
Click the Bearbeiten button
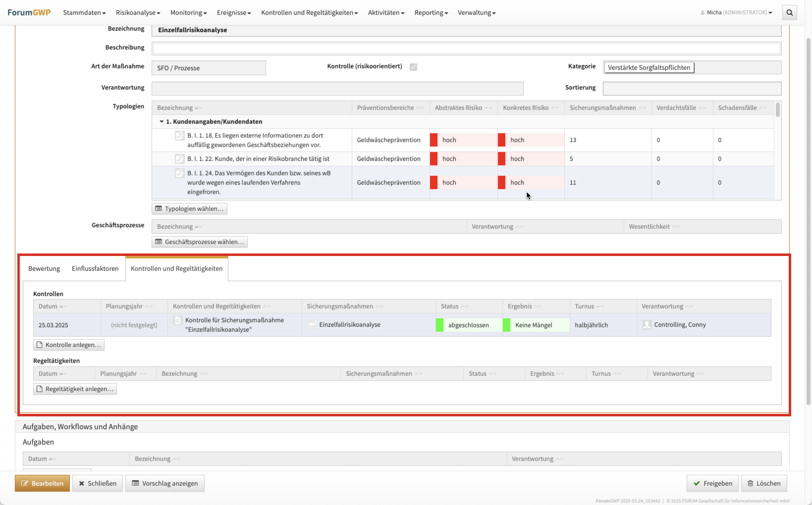click(42, 483)
